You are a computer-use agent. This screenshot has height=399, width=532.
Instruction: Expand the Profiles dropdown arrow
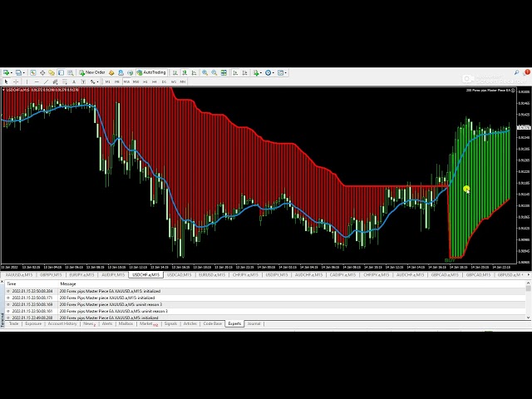point(25,72)
